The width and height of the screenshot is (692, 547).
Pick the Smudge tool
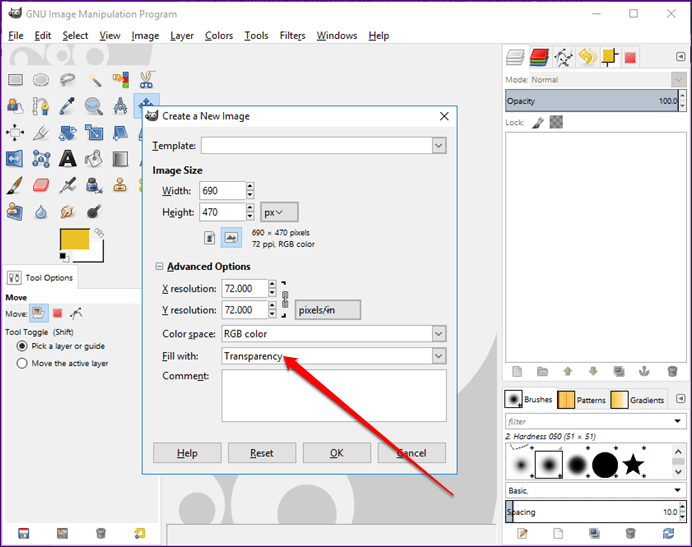coord(67,212)
